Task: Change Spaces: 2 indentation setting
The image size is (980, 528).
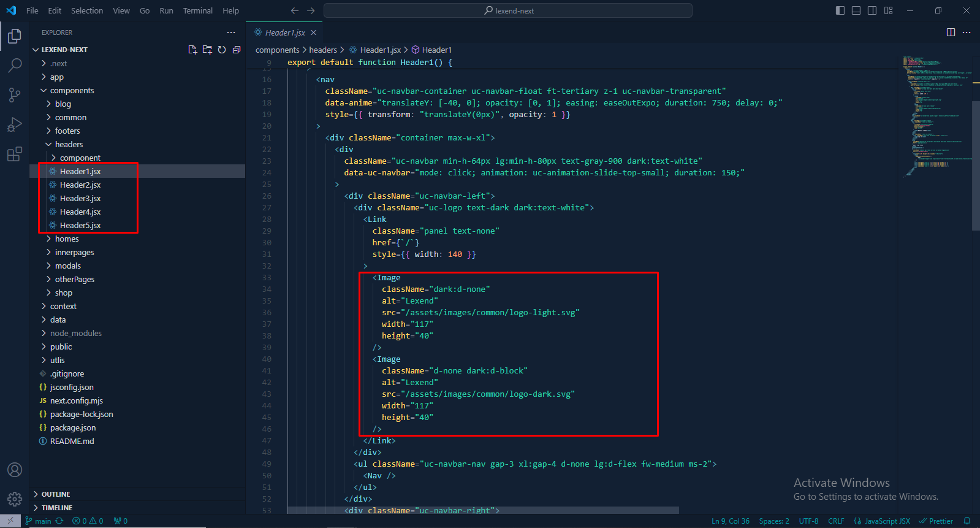Action: pyautogui.click(x=774, y=521)
